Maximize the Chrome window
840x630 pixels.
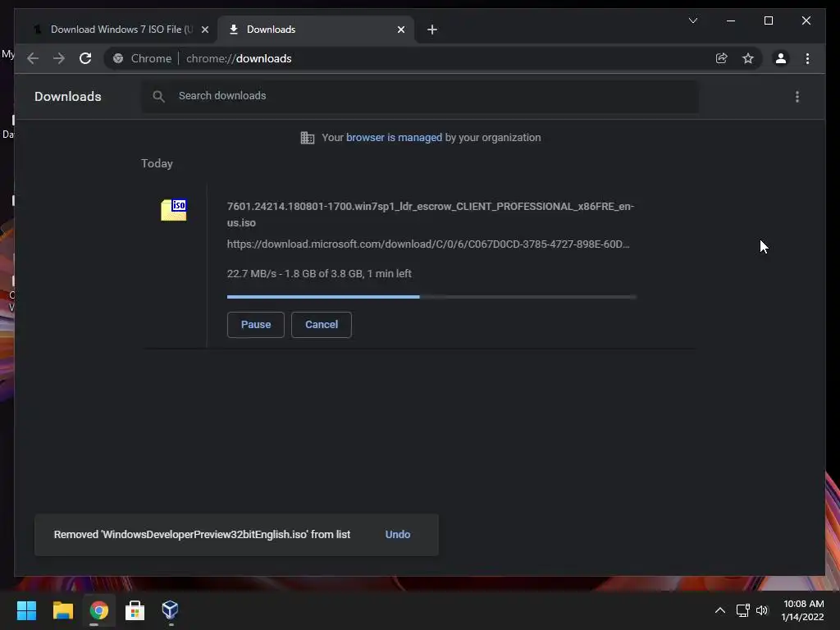point(768,21)
